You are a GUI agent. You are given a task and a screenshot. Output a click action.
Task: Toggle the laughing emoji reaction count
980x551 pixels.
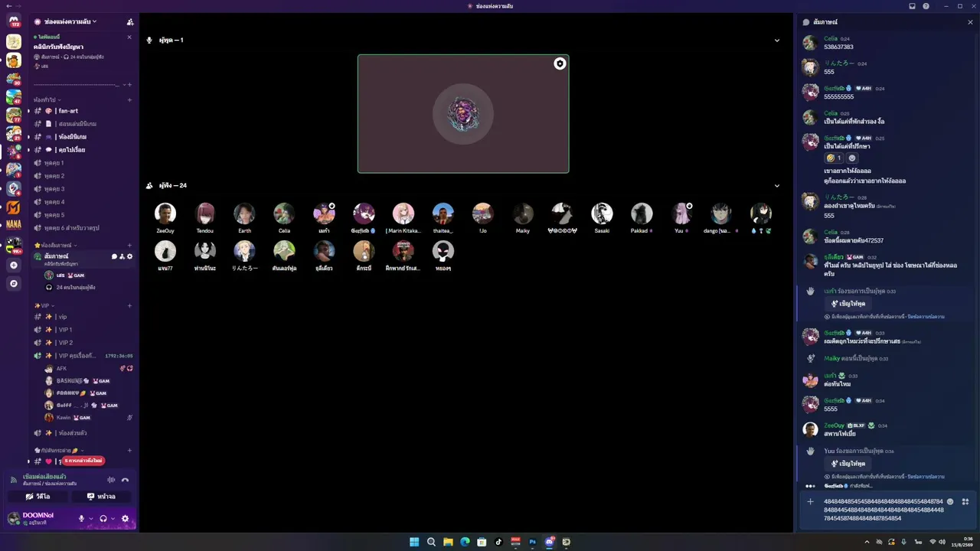tap(834, 158)
